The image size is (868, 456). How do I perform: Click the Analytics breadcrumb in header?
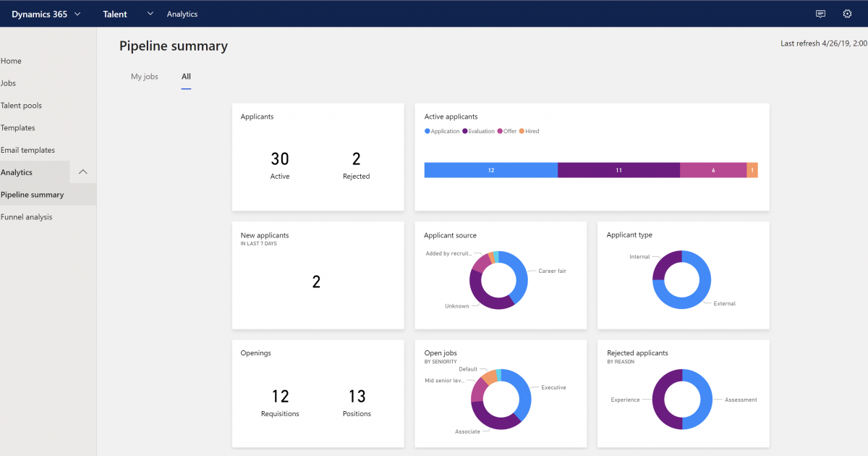182,14
